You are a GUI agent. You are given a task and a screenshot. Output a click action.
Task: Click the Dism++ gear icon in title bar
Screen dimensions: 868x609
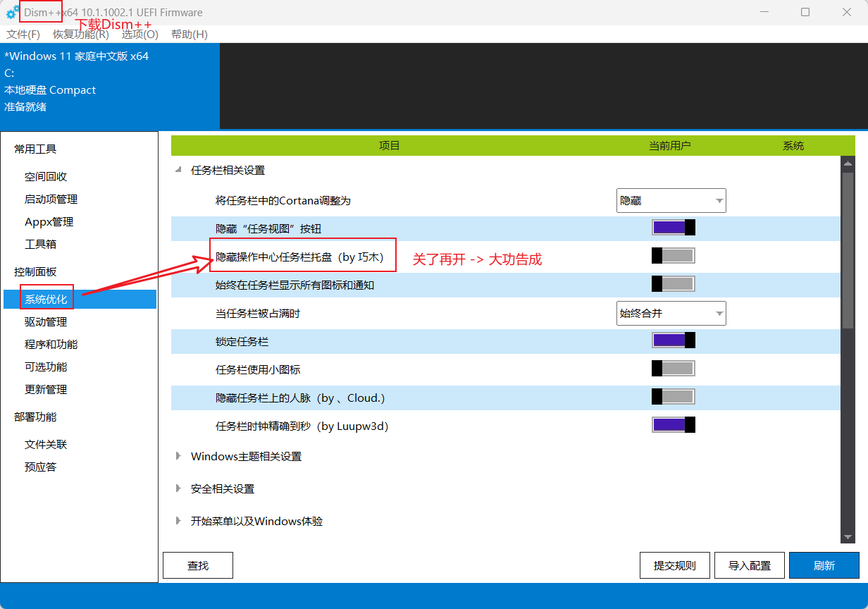(x=13, y=12)
